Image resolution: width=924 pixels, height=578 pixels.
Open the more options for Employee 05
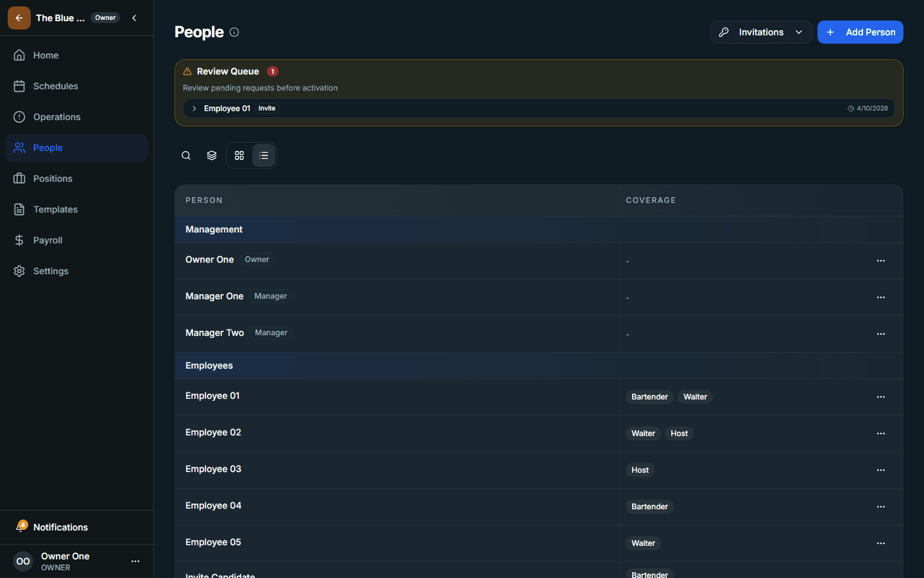pos(881,543)
